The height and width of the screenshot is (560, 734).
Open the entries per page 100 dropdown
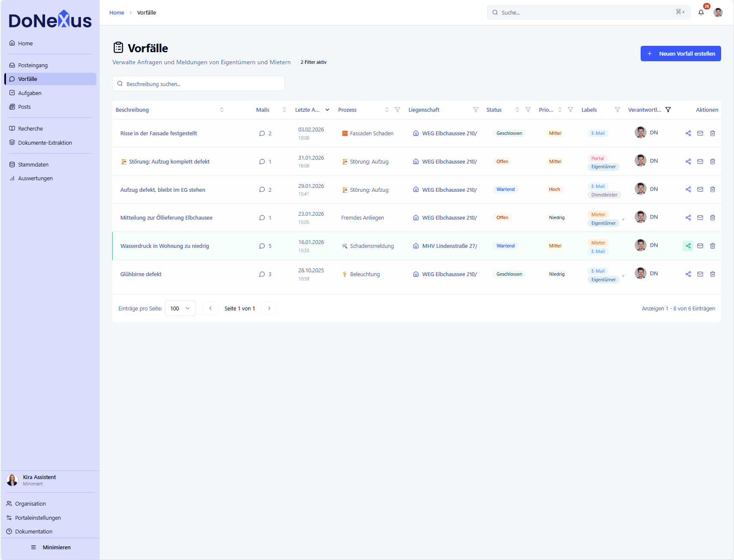tap(180, 308)
